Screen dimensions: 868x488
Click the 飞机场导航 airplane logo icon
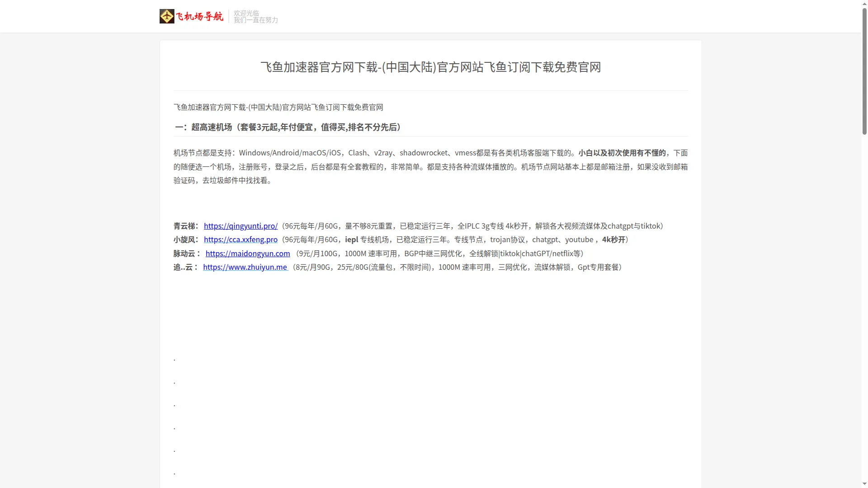coord(167,16)
